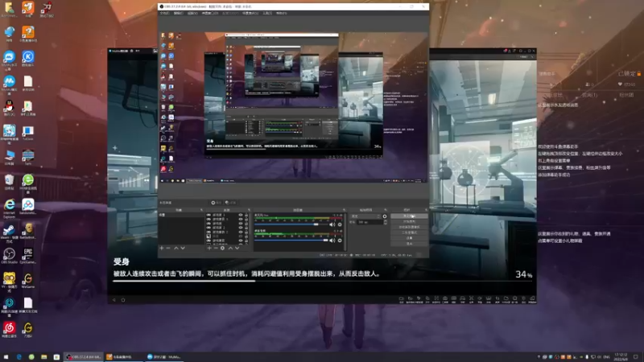This screenshot has height=362, width=644.
Task: Click the transition duration 300 ms field
Action: [370, 222]
